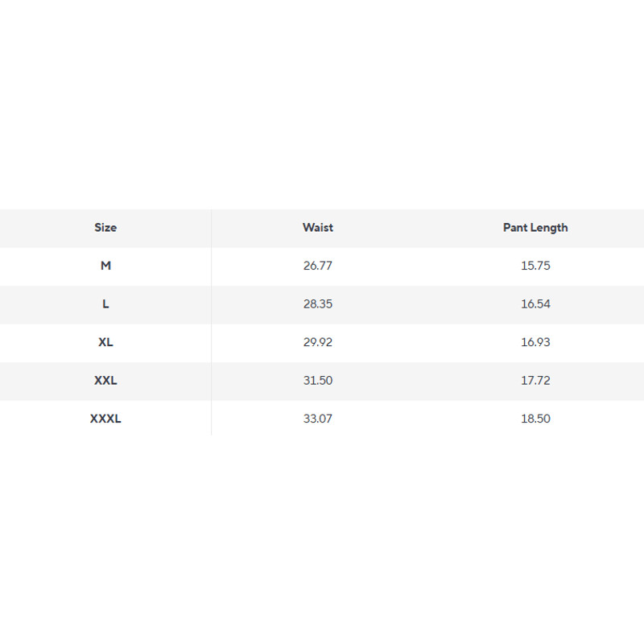Click waist value 28.35
The image size is (644, 644).
(317, 304)
